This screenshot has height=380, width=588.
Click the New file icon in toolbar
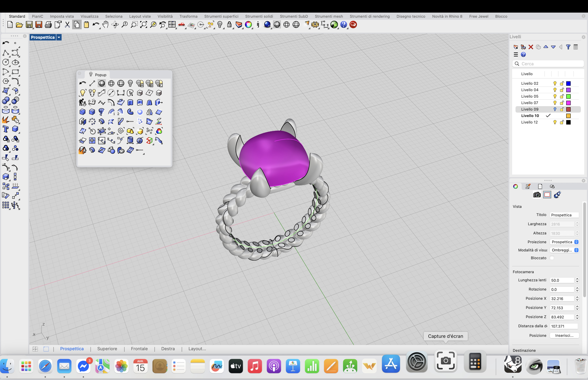(10, 25)
